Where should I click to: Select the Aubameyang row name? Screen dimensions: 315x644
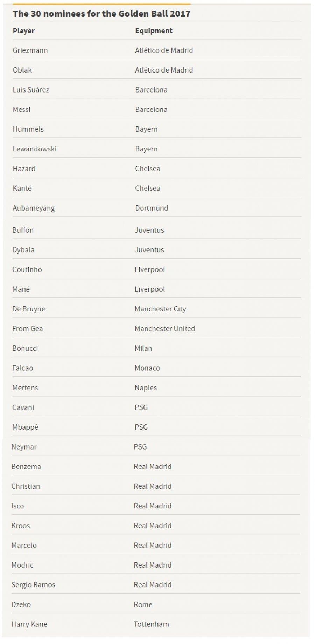(x=34, y=208)
